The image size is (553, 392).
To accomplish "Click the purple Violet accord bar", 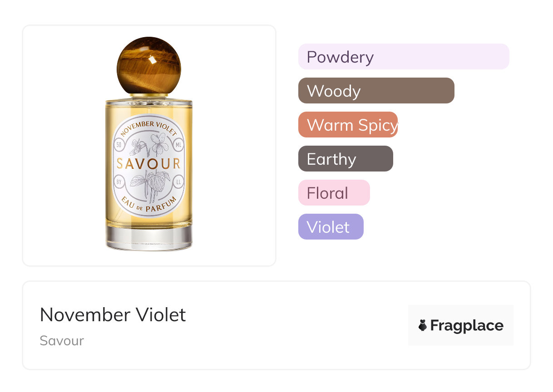I will click(x=331, y=227).
